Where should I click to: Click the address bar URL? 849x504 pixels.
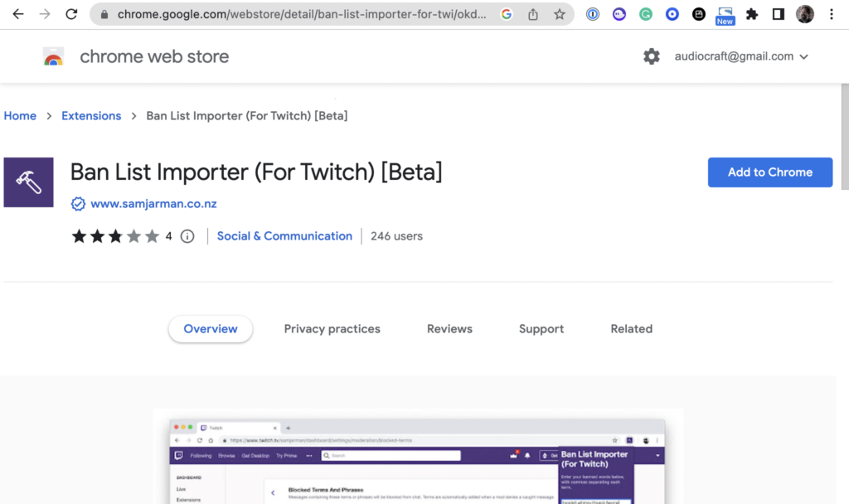click(x=302, y=15)
